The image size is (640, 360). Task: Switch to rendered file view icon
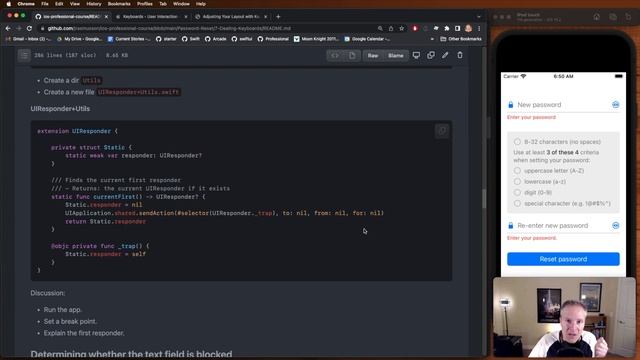[x=352, y=56]
